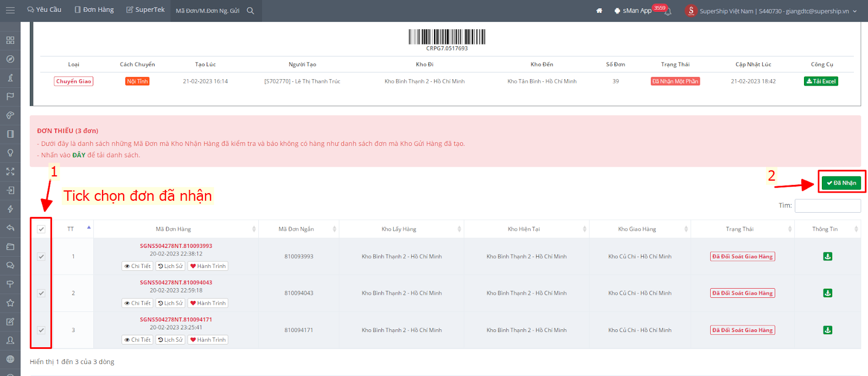868x376 pixels.
Task: Click the Chuyển Giao type label
Action: pos(74,81)
